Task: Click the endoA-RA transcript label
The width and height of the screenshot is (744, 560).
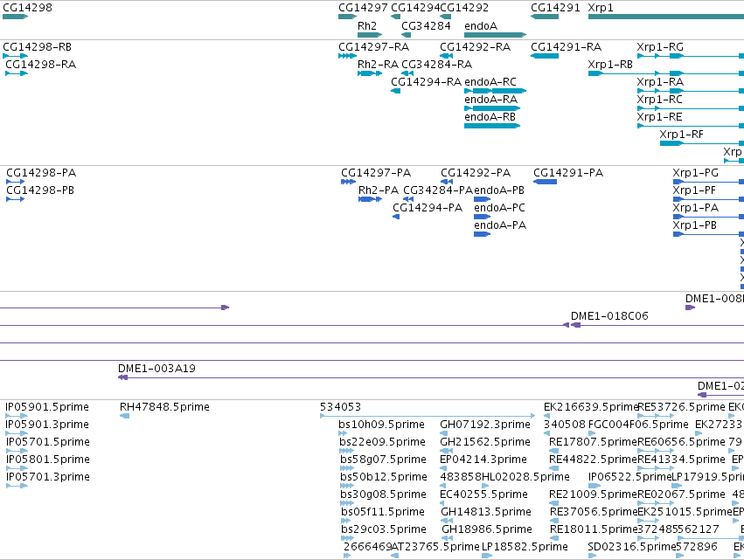Action: coord(490,100)
